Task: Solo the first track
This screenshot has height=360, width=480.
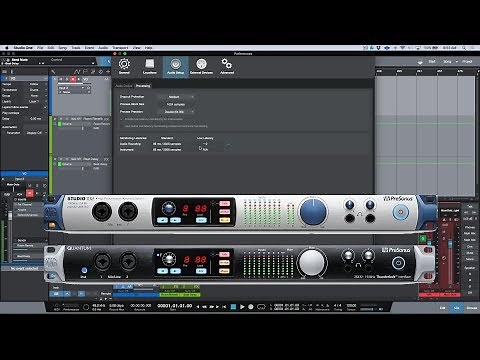Action: pyautogui.click(x=67, y=79)
